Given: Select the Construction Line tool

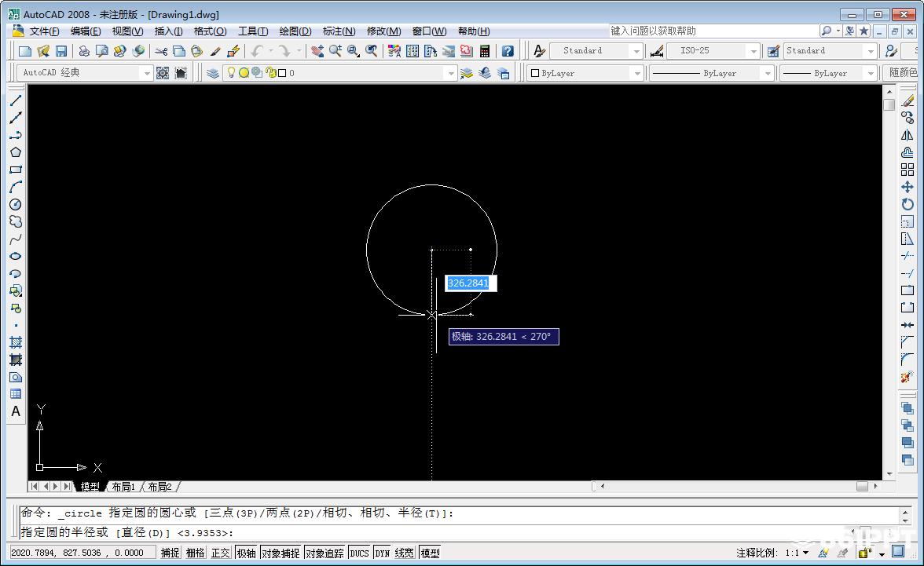Looking at the screenshot, I should click(x=16, y=118).
